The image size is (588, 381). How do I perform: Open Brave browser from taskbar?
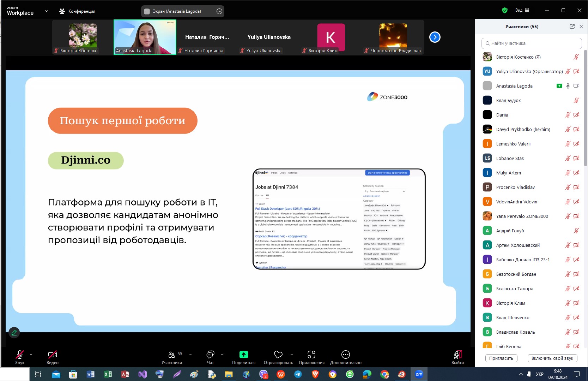315,374
